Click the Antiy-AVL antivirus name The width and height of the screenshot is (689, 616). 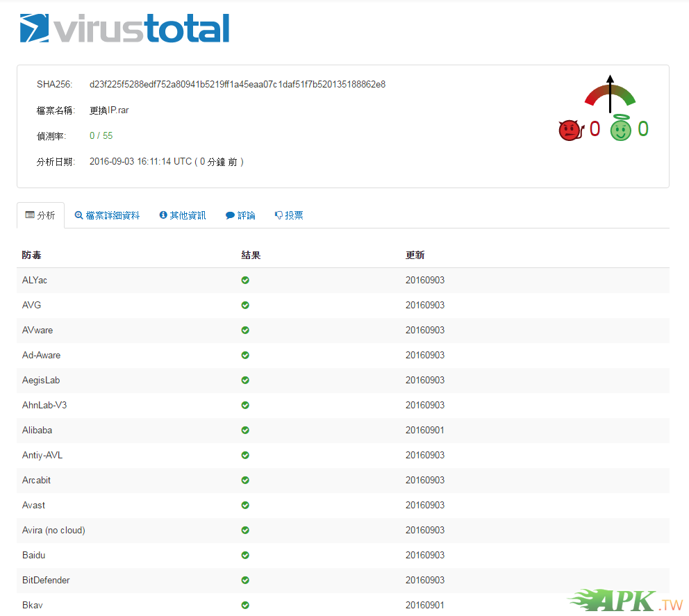point(42,456)
